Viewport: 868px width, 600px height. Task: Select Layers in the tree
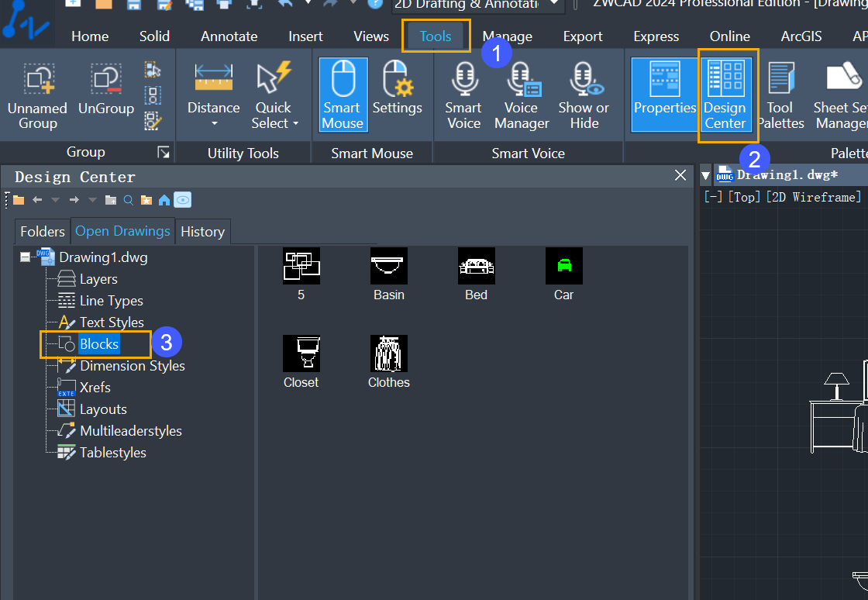coord(98,279)
